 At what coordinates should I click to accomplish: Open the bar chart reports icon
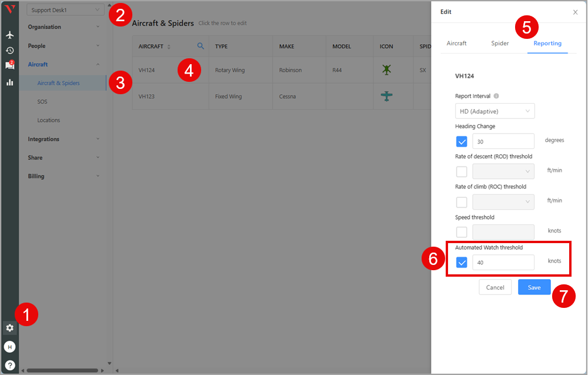(x=9, y=82)
